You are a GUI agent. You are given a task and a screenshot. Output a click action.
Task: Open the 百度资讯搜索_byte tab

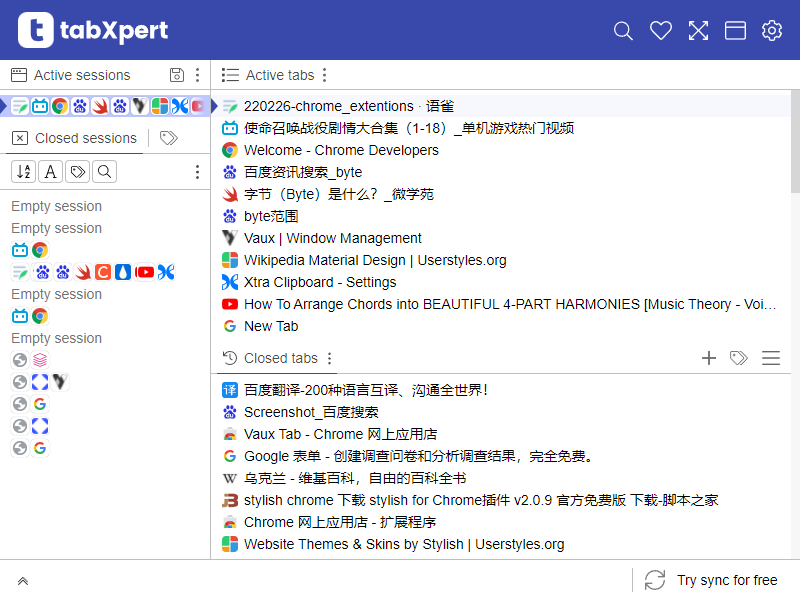point(501,172)
